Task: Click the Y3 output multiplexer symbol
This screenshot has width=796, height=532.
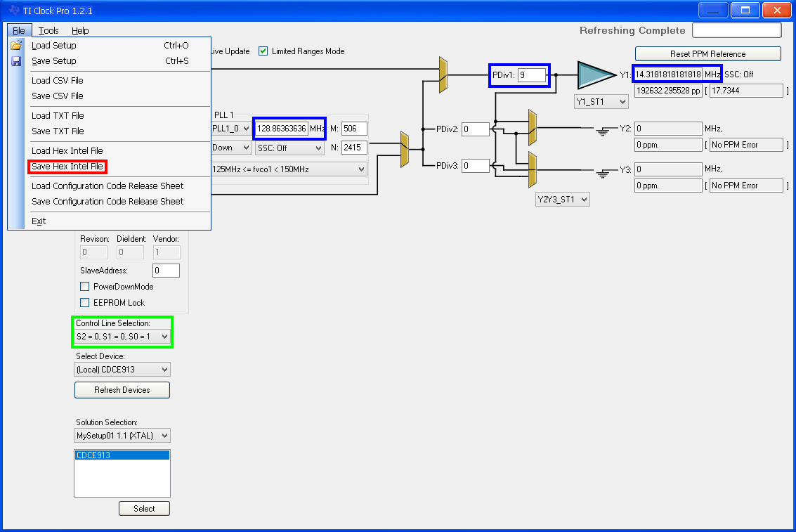Action: click(x=533, y=169)
